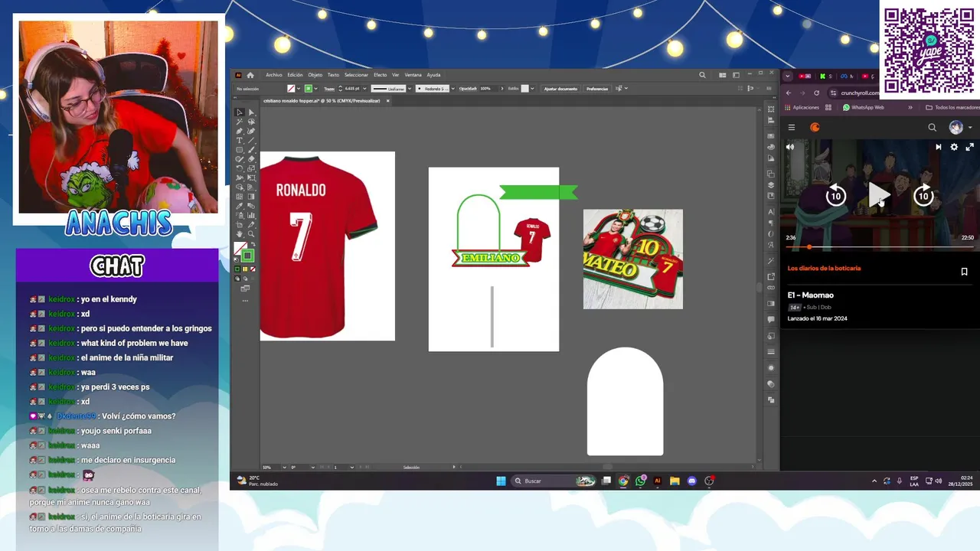Change Illustrator screen mode

[245, 289]
